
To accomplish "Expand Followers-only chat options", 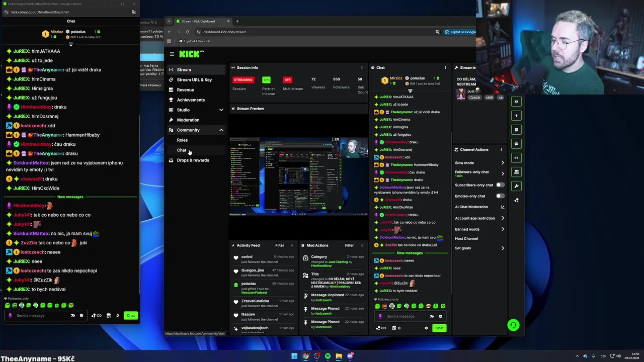I will (502, 173).
